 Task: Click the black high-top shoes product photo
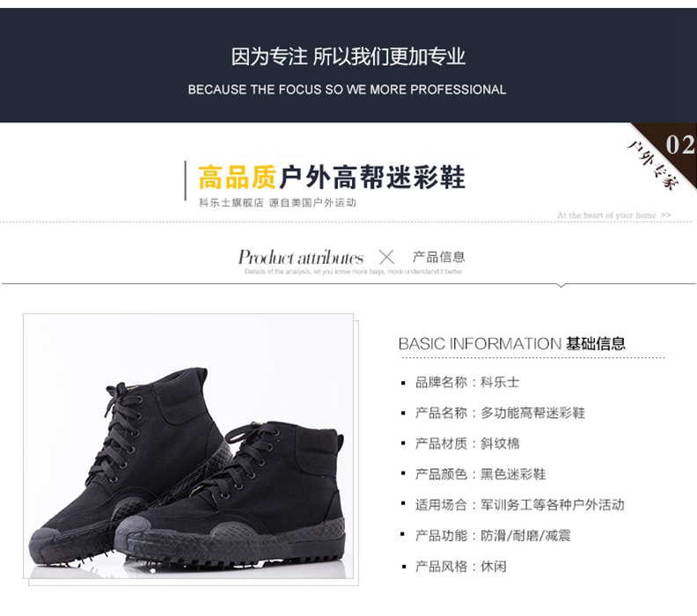189,446
